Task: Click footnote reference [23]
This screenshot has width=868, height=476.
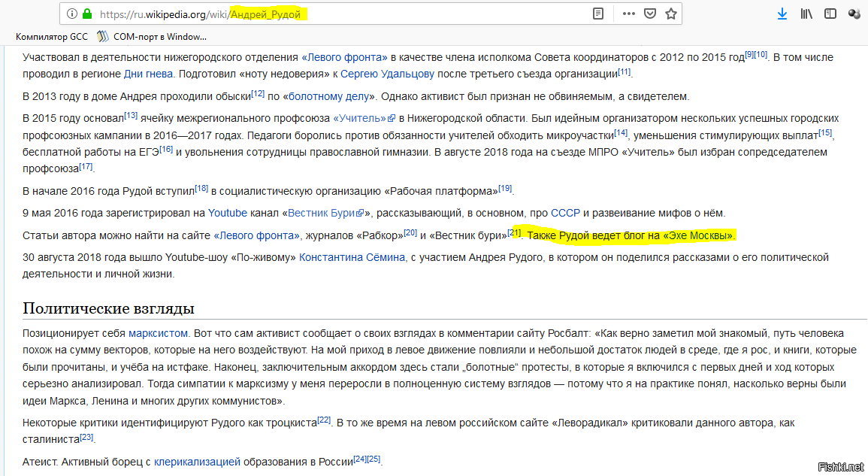Action: pyautogui.click(x=86, y=437)
